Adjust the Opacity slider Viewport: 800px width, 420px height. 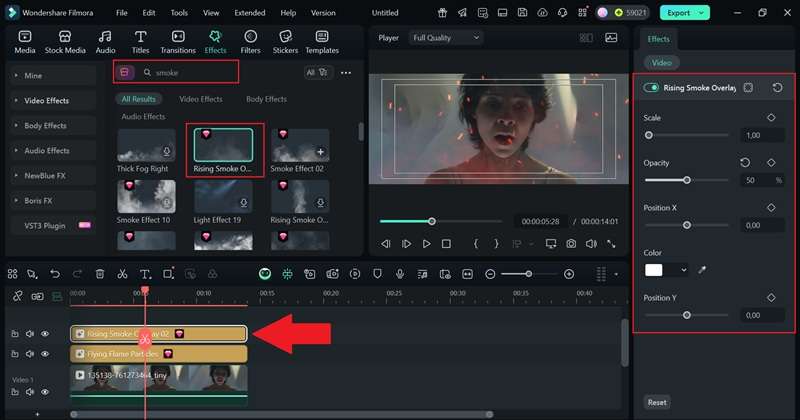click(687, 180)
